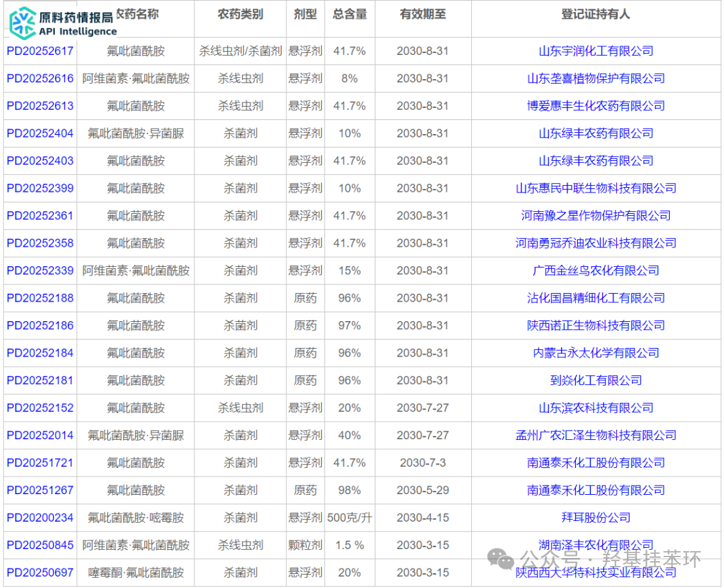
Task: Click the 总含量 column header
Action: [x=349, y=14]
